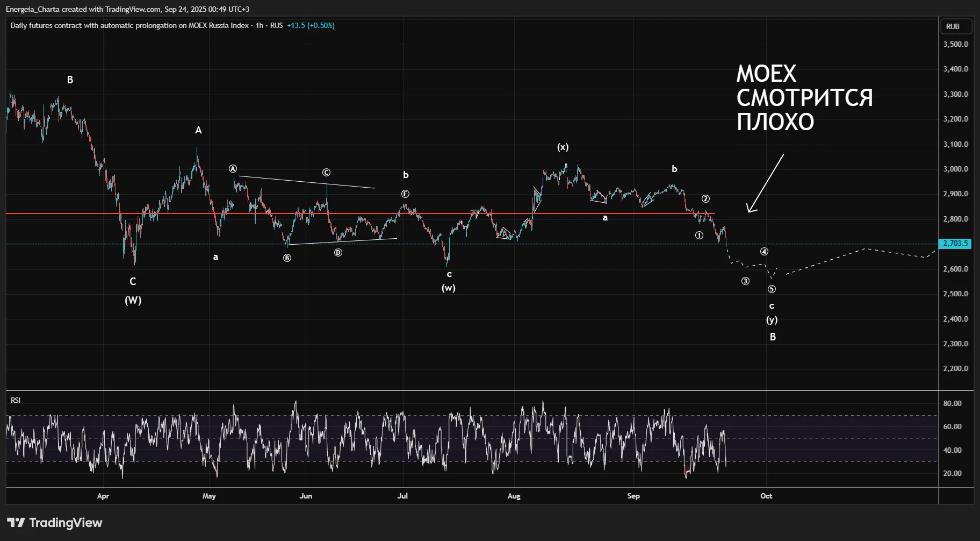Viewport: 980px width, 541px height.
Task: Select the lowercase (w) wave label
Action: coord(449,288)
